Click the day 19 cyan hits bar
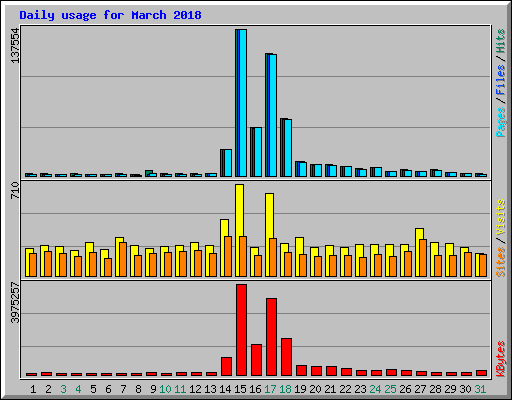 tap(303, 169)
